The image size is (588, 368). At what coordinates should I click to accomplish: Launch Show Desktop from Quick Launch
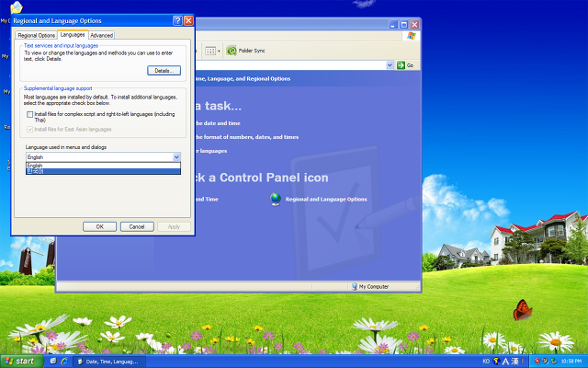pyautogui.click(x=53, y=362)
